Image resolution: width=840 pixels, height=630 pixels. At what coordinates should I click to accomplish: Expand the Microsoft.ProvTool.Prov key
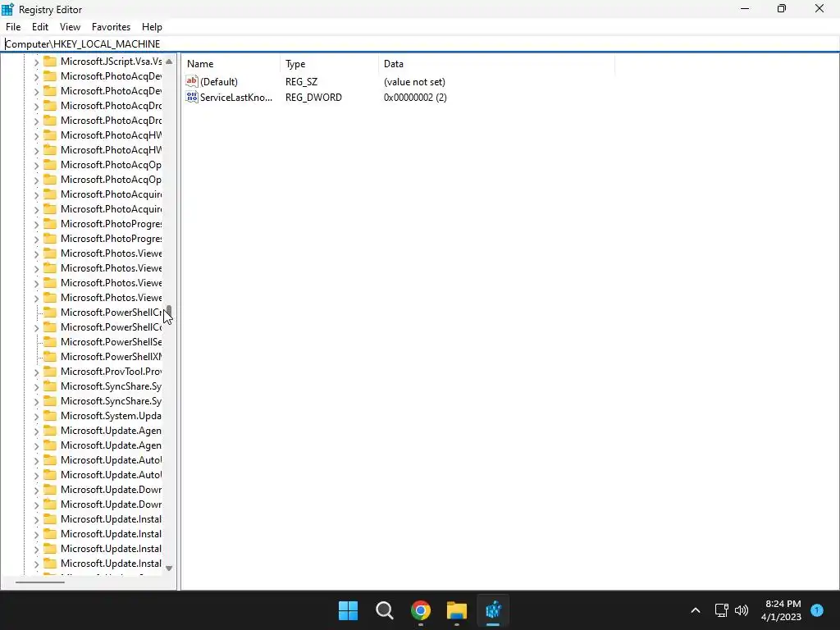coord(36,372)
